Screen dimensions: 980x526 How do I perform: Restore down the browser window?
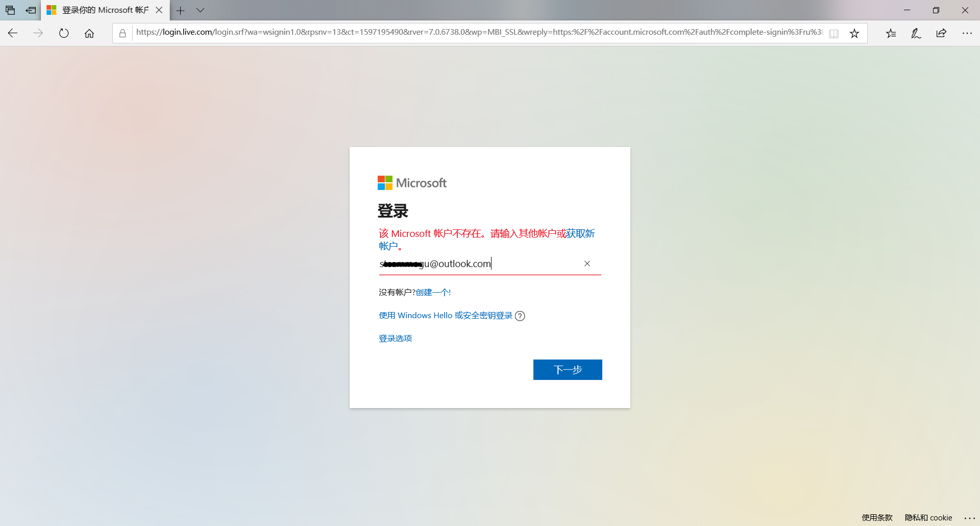click(x=936, y=10)
